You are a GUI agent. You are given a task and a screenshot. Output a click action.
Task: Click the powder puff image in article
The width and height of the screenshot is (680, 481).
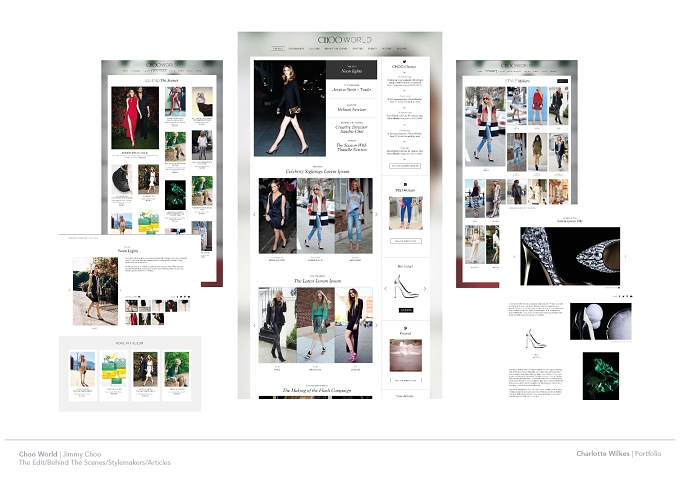click(x=601, y=321)
